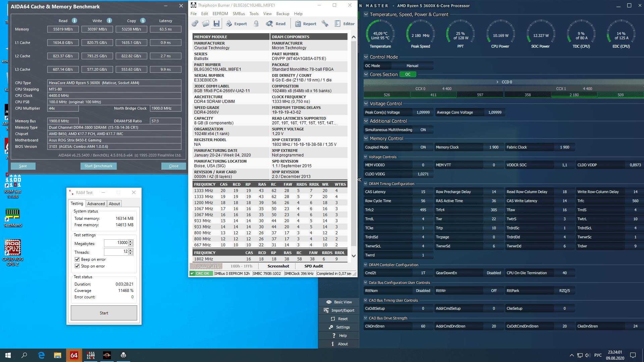Toggle GearDownEn Disabled value

tap(494, 273)
